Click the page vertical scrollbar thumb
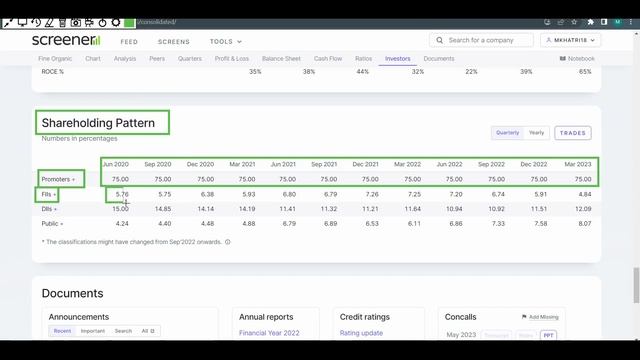 (636, 285)
